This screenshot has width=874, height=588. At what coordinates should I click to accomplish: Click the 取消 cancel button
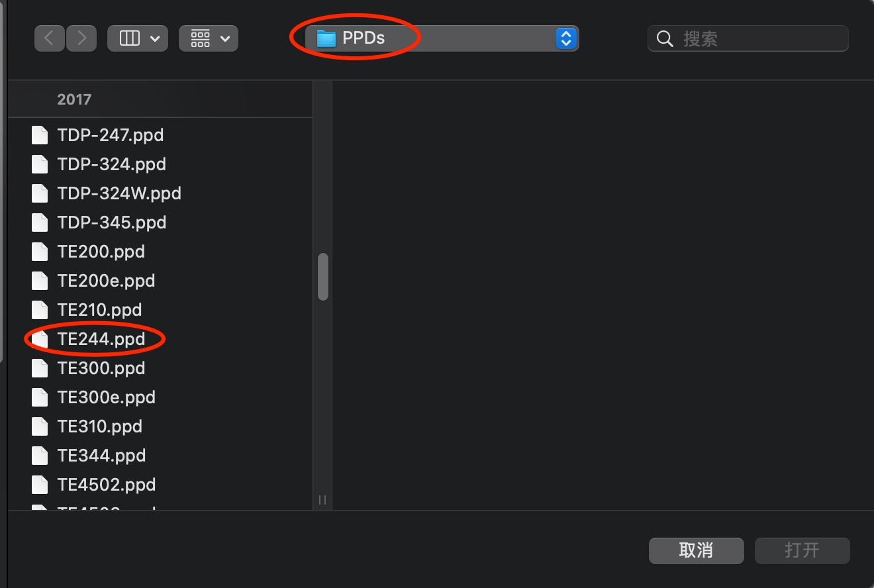[696, 550]
